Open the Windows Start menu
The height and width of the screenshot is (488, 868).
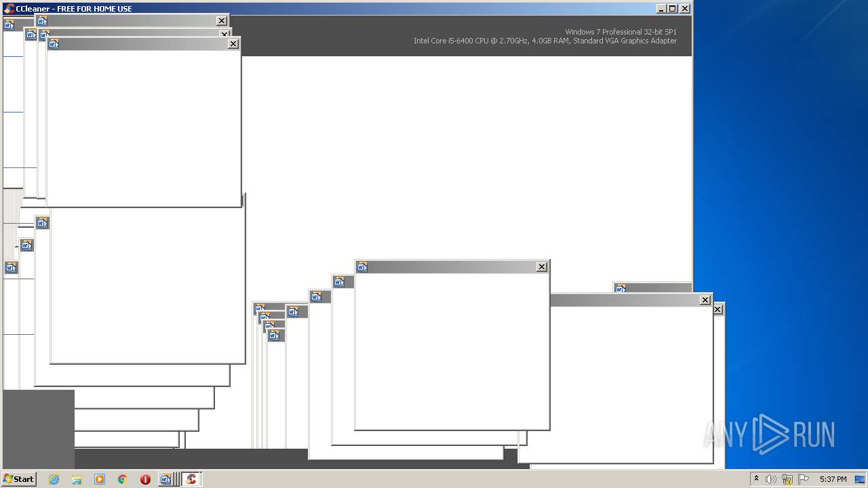click(x=18, y=479)
